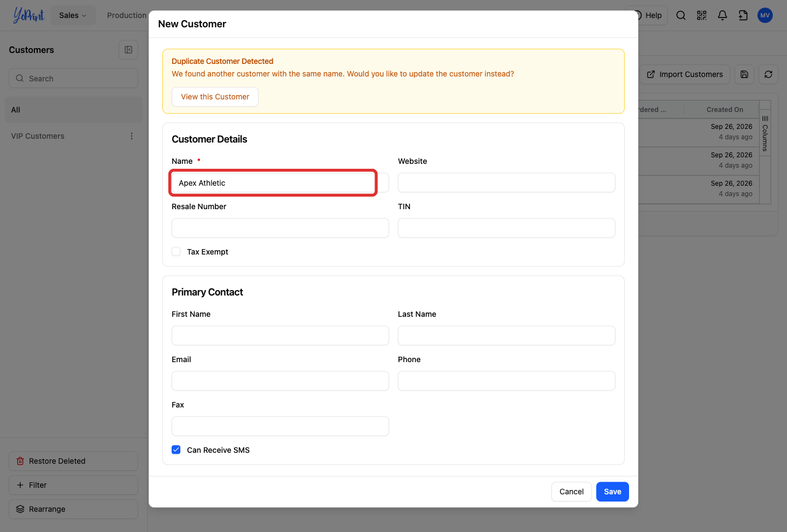Image resolution: width=787 pixels, height=532 pixels.
Task: Expand the Sales dropdown menu
Action: [73, 15]
